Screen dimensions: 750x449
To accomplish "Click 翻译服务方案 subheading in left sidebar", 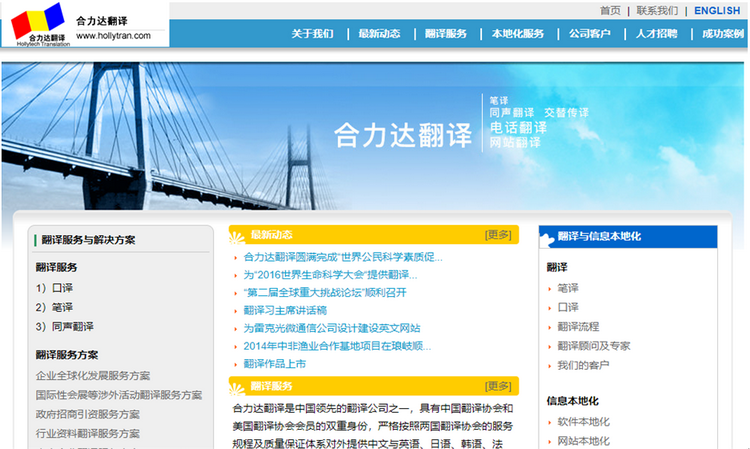I will (66, 355).
